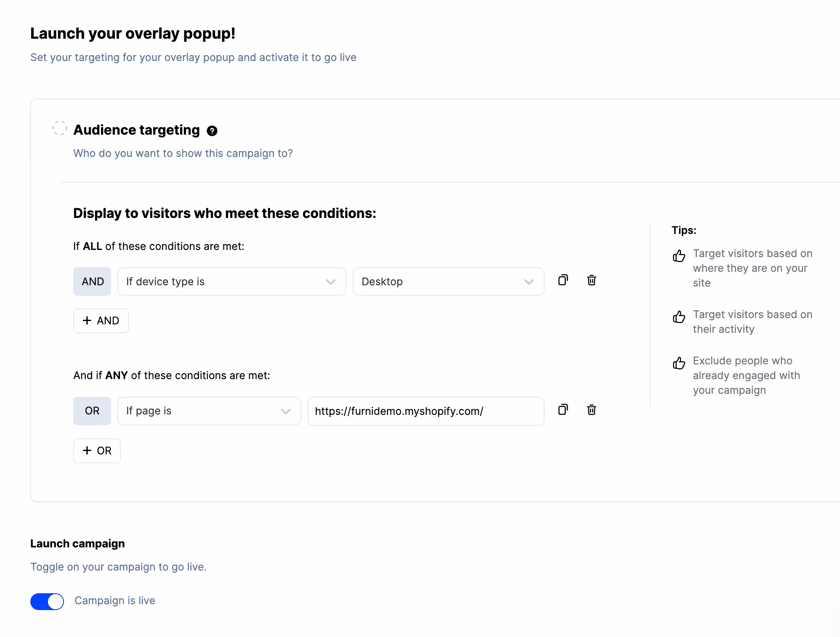Delete the device type condition
The height and width of the screenshot is (637, 840).
pos(592,280)
